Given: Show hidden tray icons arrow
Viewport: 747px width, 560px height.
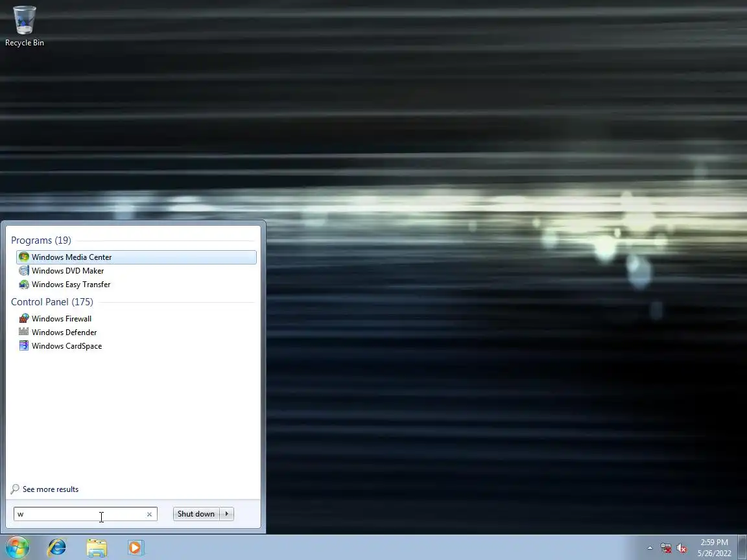Looking at the screenshot, I should point(650,548).
